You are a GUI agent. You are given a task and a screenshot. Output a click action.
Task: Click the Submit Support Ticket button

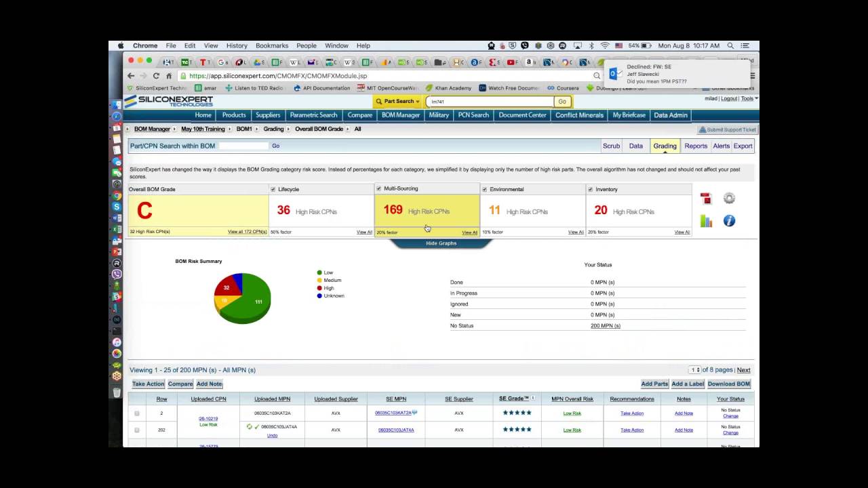click(x=727, y=129)
